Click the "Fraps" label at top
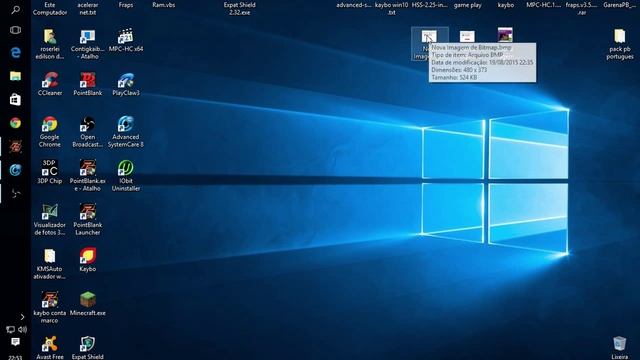Viewport: 640px width, 360px height. click(126, 5)
